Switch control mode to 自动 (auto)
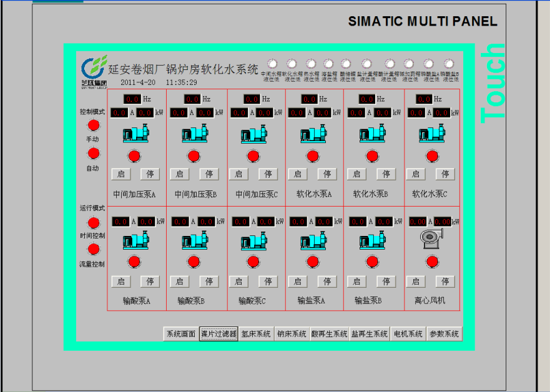The height and width of the screenshot is (392, 550). pos(94,154)
